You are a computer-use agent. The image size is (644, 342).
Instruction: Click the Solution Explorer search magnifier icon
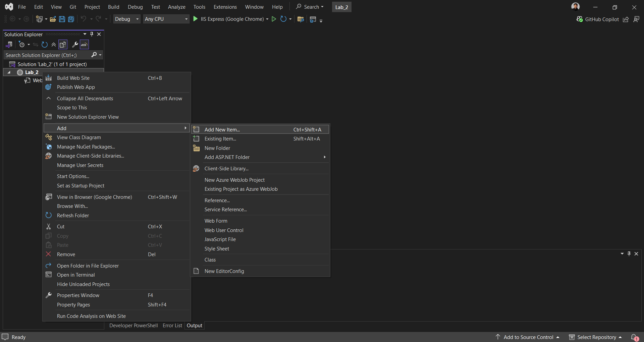click(94, 55)
